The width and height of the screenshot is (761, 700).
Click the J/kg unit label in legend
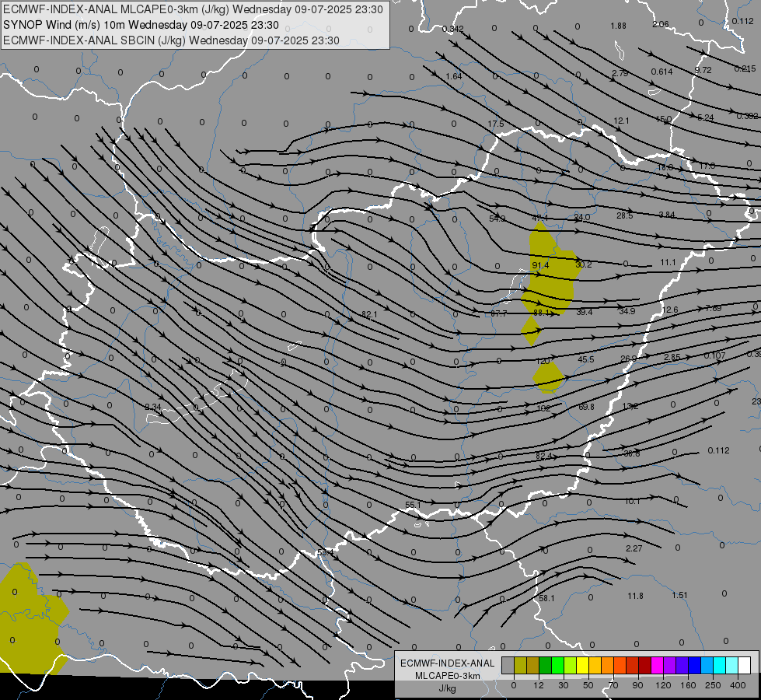(x=447, y=688)
